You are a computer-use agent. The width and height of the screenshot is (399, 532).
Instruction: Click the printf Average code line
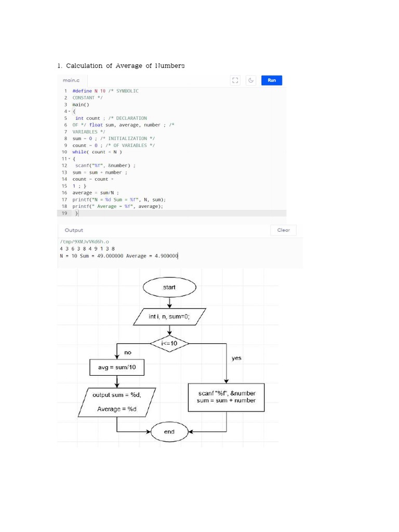118,206
